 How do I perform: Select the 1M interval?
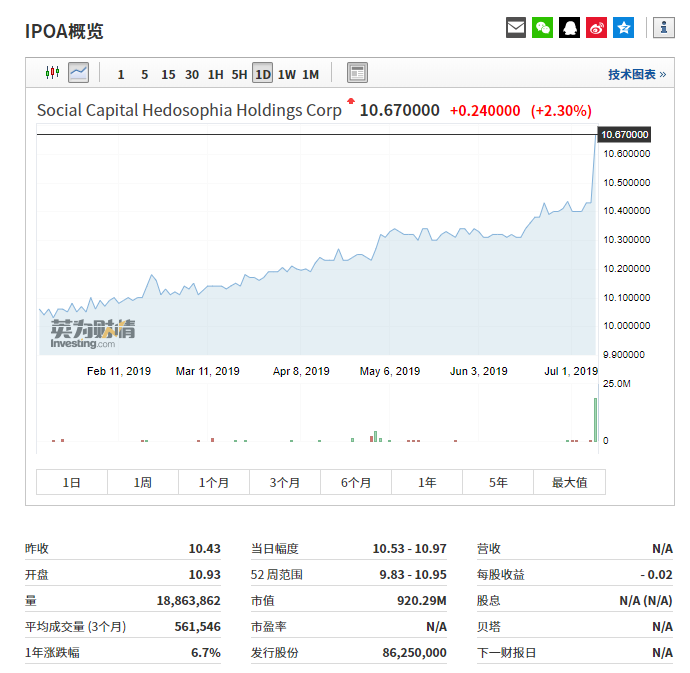pyautogui.click(x=310, y=74)
